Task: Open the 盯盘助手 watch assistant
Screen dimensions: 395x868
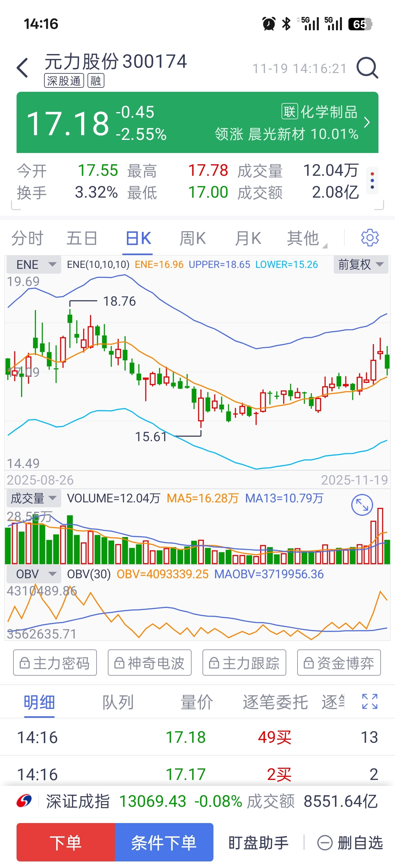Action: tap(258, 843)
